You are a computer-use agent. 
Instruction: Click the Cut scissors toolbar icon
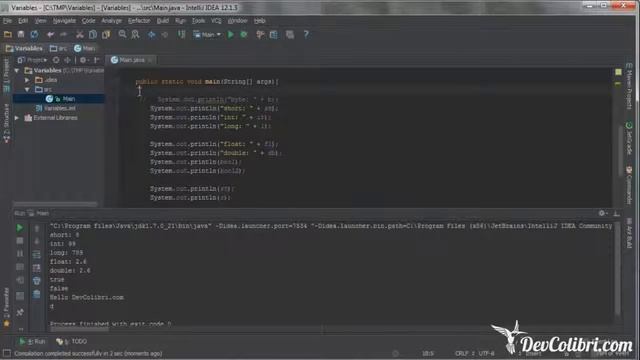[x=80, y=35]
